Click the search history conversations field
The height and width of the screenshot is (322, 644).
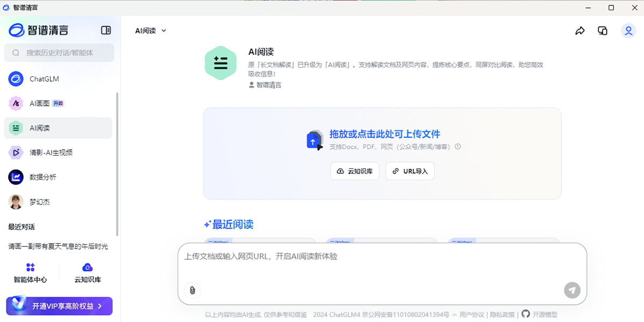59,53
